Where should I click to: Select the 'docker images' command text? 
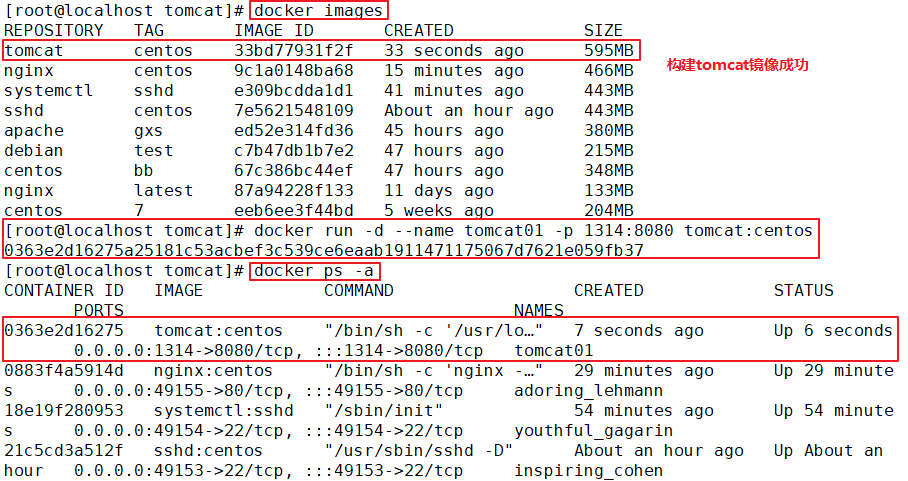pos(318,10)
